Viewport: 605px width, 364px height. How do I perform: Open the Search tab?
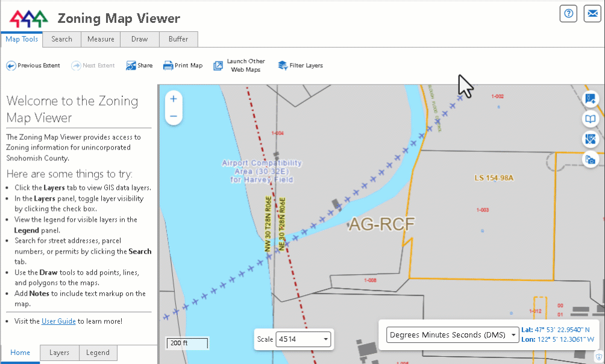tap(61, 39)
